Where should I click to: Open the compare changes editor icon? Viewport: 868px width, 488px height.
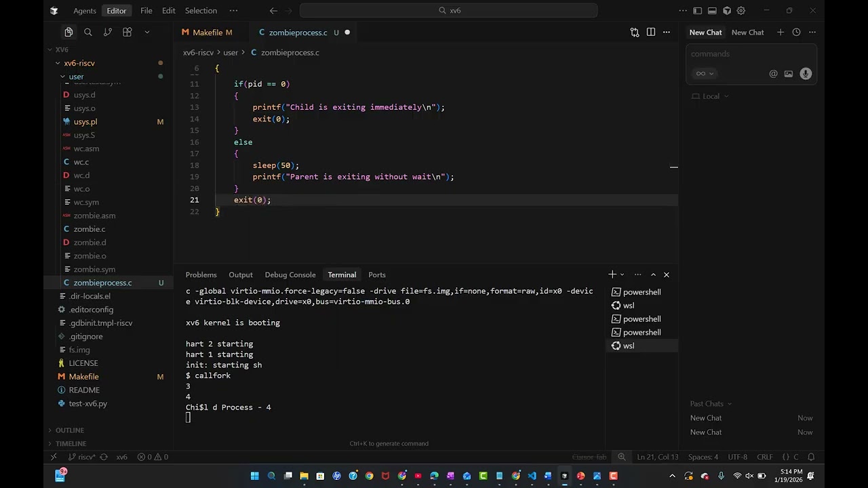[635, 32]
